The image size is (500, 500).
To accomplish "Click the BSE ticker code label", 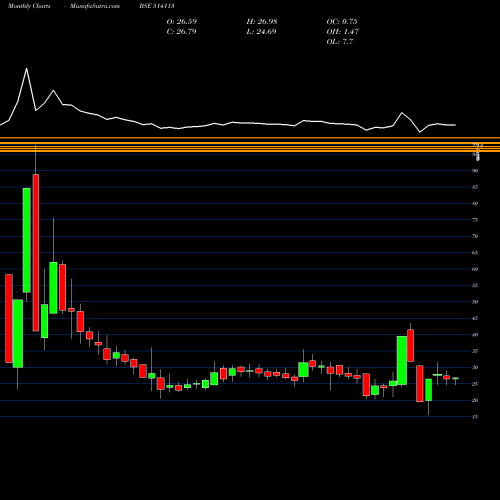I will point(157,6).
